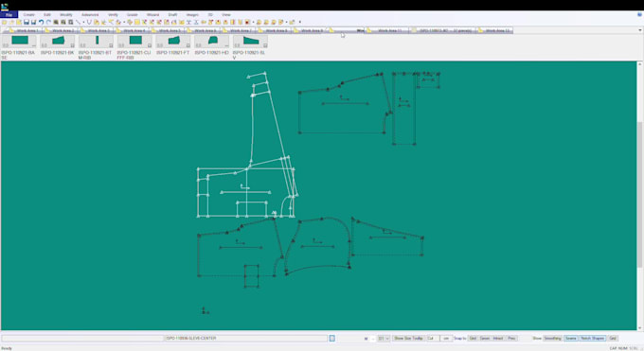Switch to Work Area 5 tab

click(x=166, y=30)
